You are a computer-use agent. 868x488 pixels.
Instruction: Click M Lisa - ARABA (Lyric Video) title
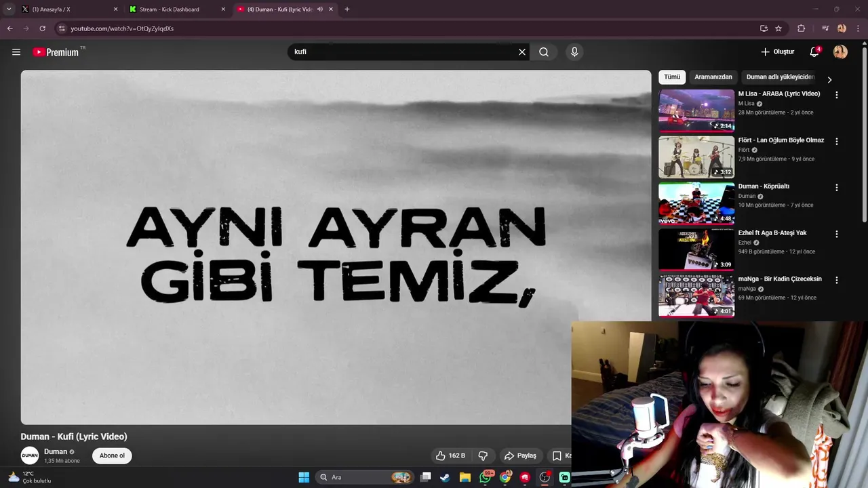779,94
